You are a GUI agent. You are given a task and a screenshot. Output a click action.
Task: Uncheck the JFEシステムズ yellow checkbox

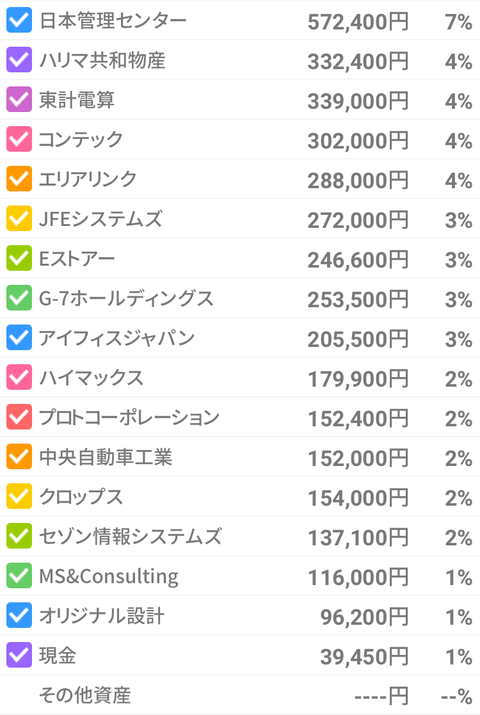coord(19,218)
